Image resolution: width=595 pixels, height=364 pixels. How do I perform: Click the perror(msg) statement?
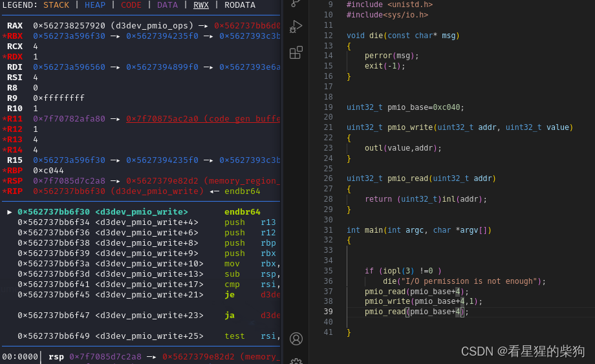[392, 56]
